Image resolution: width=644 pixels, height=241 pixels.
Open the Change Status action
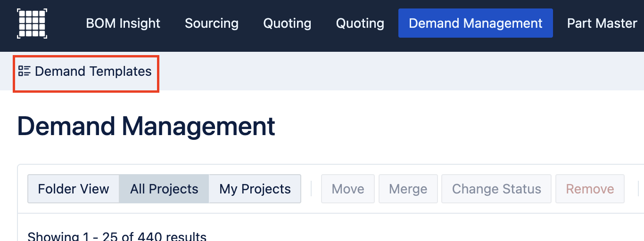click(496, 189)
